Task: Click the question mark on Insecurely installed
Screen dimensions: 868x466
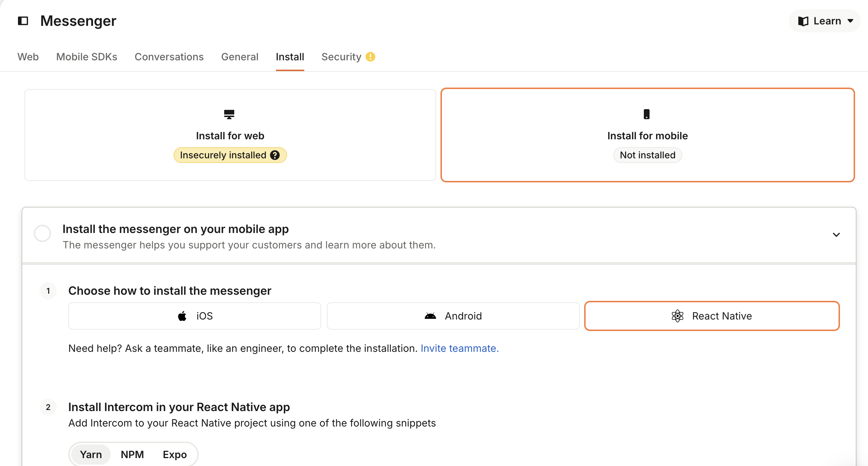Action: [275, 155]
